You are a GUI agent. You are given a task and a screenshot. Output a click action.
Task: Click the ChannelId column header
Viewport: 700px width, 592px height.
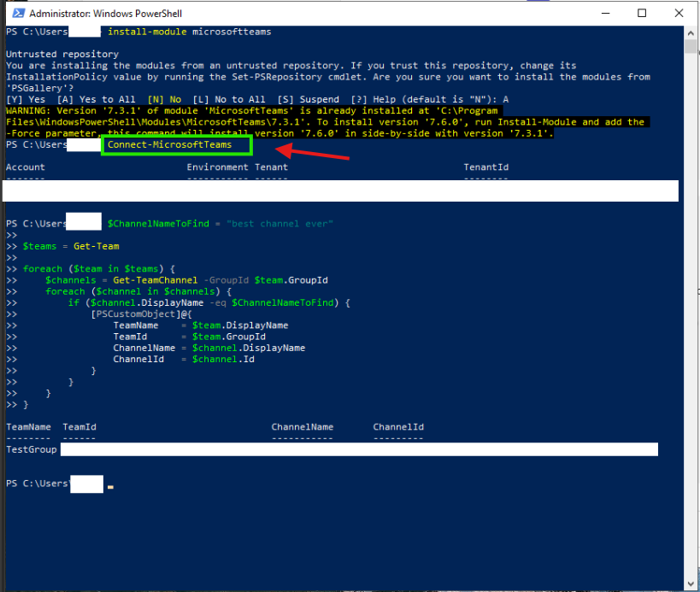(398, 427)
